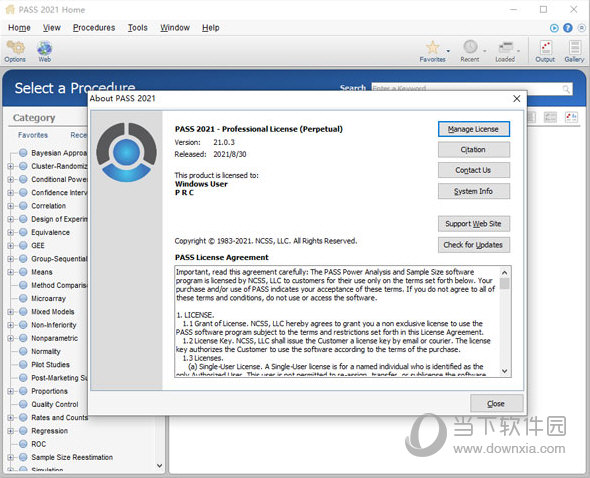Click the blue help question icon

(567, 28)
